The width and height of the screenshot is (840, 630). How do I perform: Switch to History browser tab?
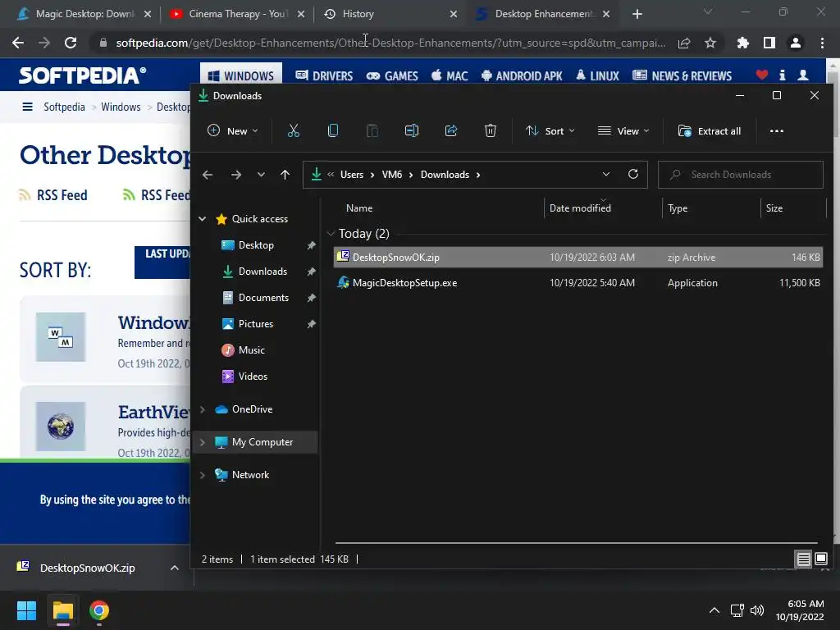pyautogui.click(x=358, y=14)
